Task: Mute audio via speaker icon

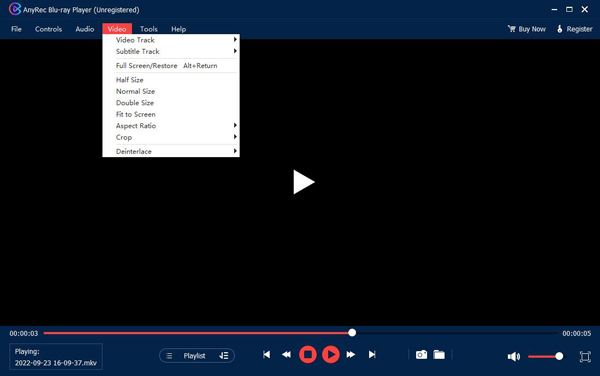Action: (514, 356)
